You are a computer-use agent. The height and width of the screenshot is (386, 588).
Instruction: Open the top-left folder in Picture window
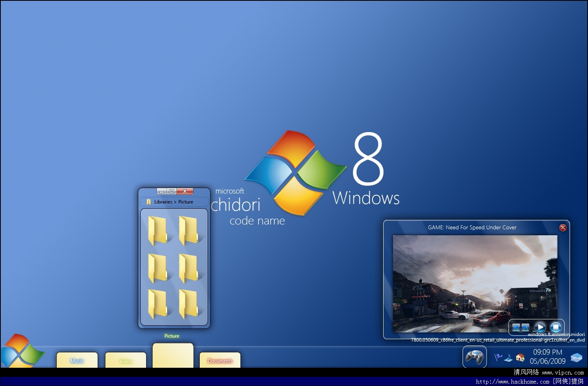tap(158, 230)
